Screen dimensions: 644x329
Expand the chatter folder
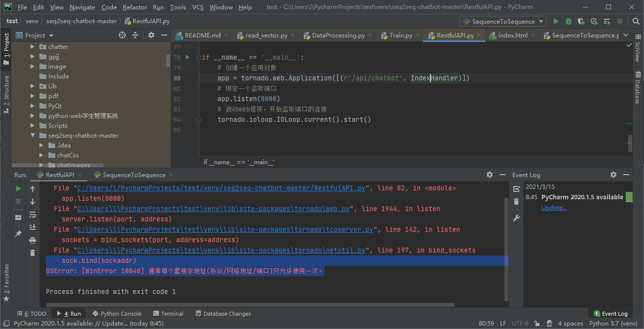[x=32, y=46]
